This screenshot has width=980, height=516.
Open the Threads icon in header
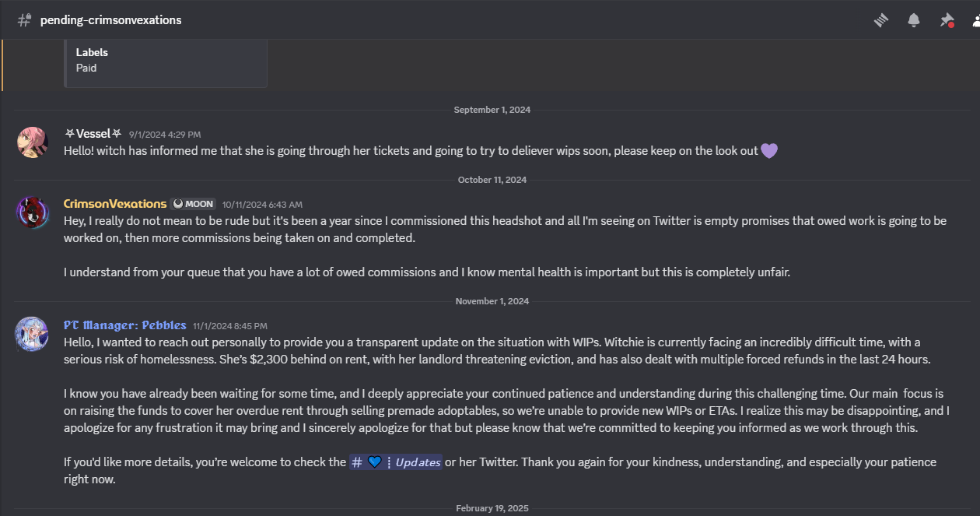pos(880,20)
